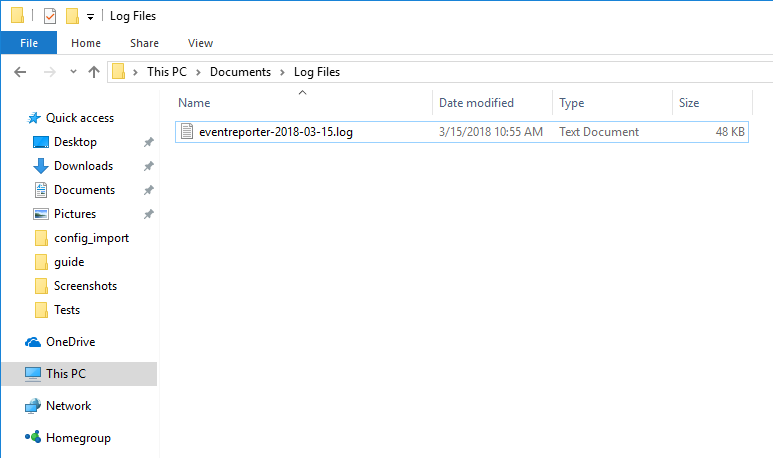Select Quick access in navigation pane
The image size is (773, 458).
[x=80, y=118]
